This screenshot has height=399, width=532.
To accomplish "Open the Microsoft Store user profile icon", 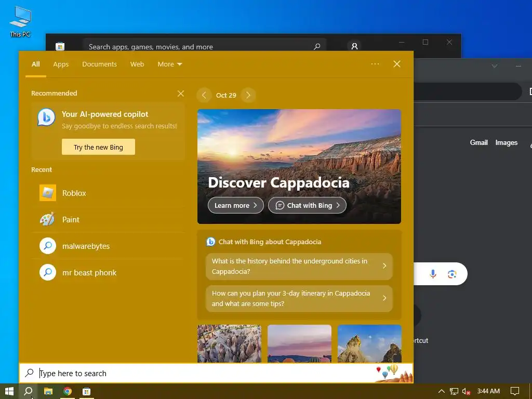I will (354, 46).
